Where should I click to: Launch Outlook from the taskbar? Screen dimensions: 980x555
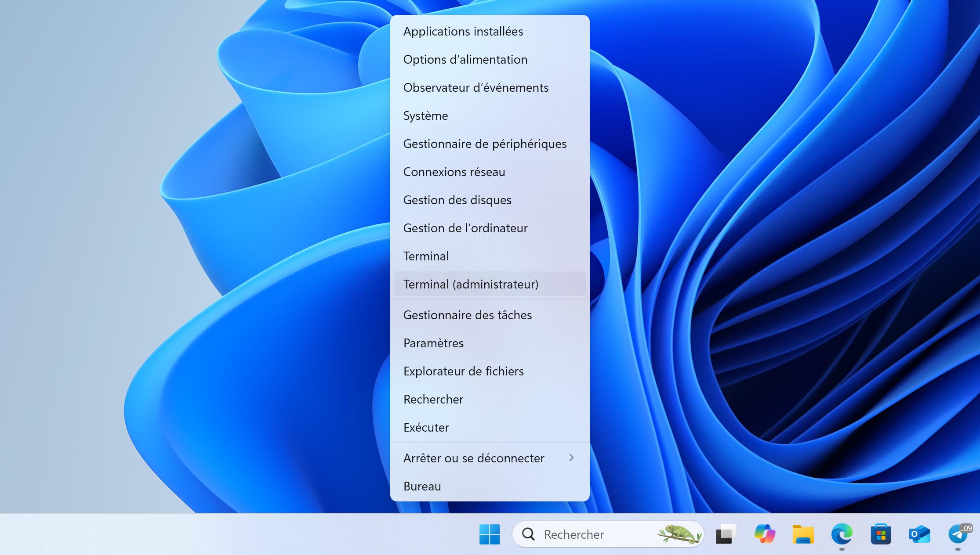click(x=919, y=534)
